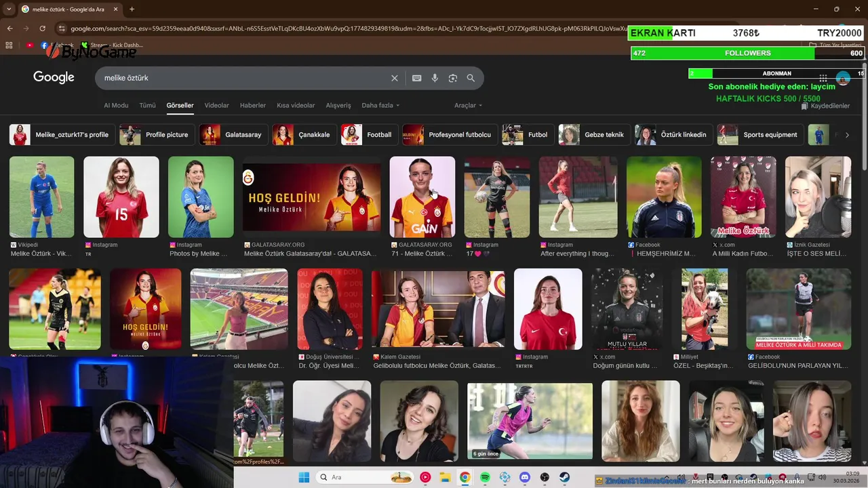The image size is (868, 488).
Task: Switch to the Videolar tab
Action: coord(217,106)
